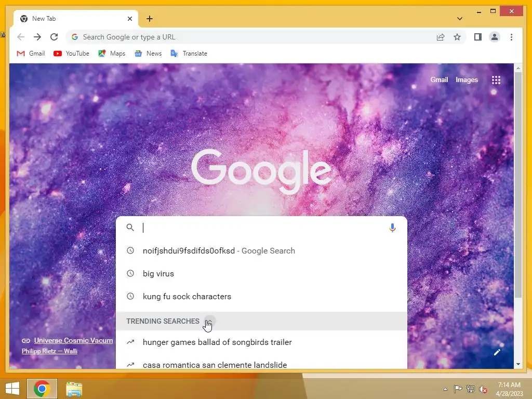532x399 pixels.
Task: Click the scrollbar up arrow
Action: (518, 68)
